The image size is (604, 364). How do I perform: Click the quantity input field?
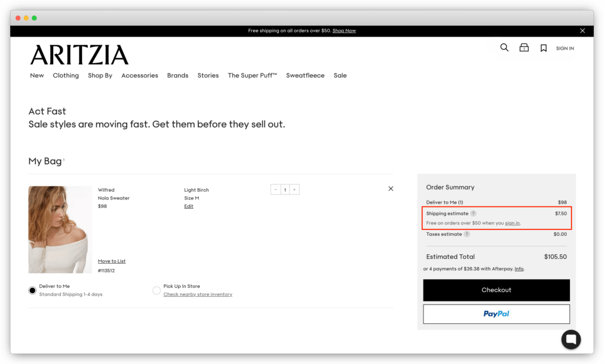(285, 189)
